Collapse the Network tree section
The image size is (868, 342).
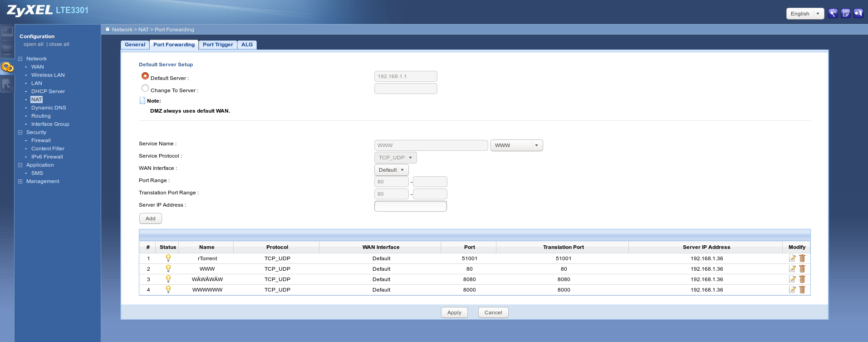tap(20, 59)
